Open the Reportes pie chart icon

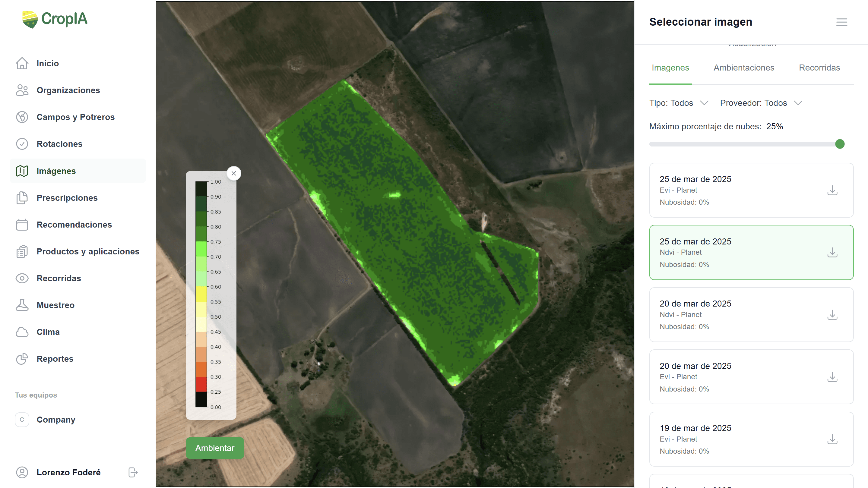point(22,359)
